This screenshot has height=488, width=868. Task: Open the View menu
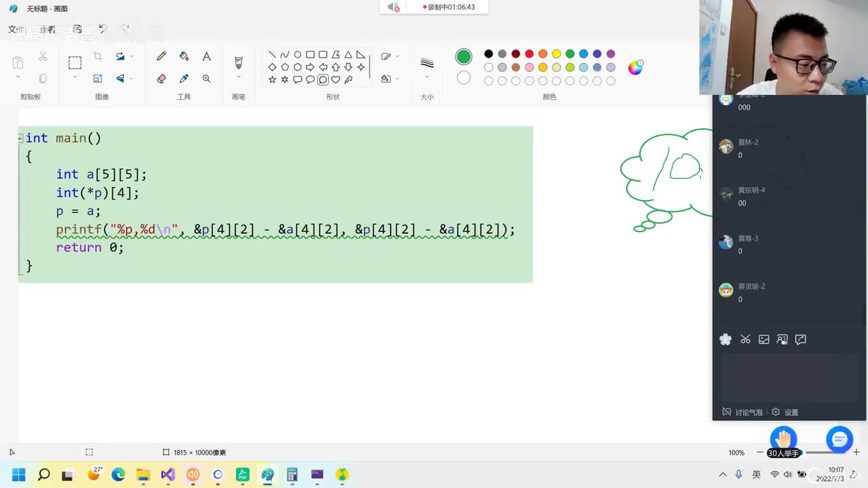click(47, 29)
